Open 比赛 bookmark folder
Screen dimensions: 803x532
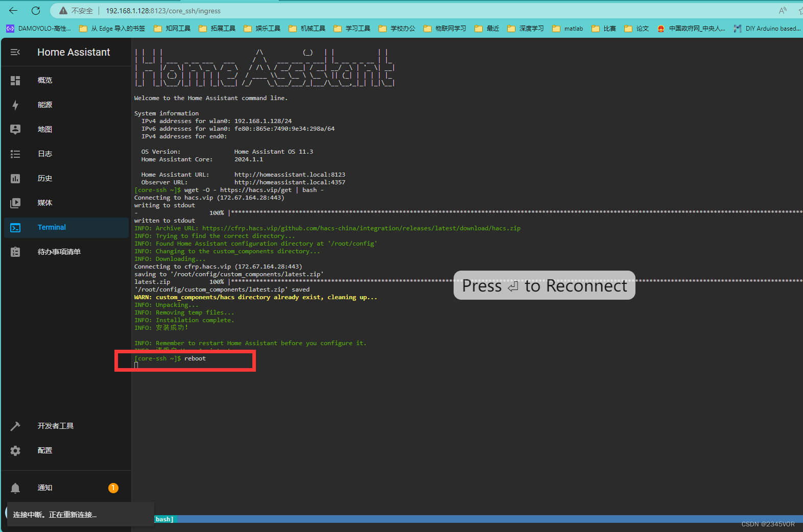pos(604,29)
